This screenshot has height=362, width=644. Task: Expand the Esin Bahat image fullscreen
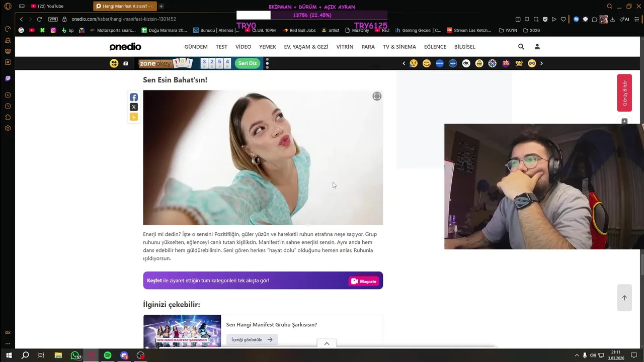coord(377,97)
